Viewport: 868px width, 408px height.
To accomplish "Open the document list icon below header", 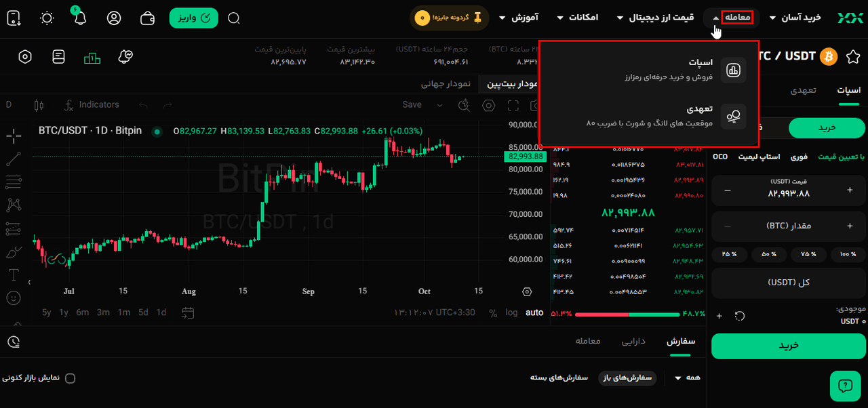I will [x=58, y=57].
